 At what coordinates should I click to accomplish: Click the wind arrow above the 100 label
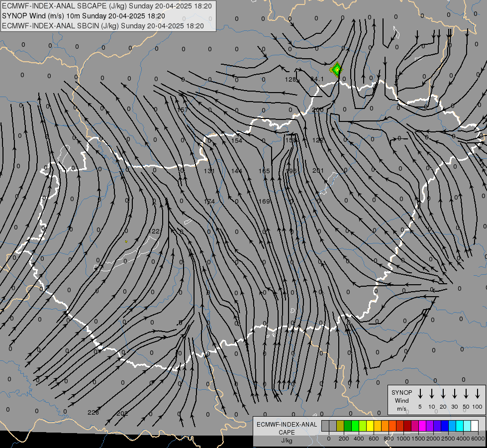[478, 394]
